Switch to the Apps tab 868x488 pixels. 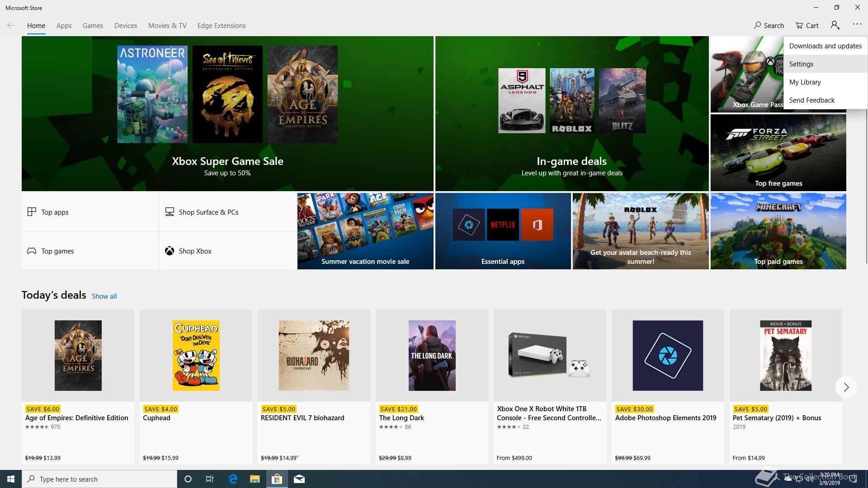pos(64,26)
